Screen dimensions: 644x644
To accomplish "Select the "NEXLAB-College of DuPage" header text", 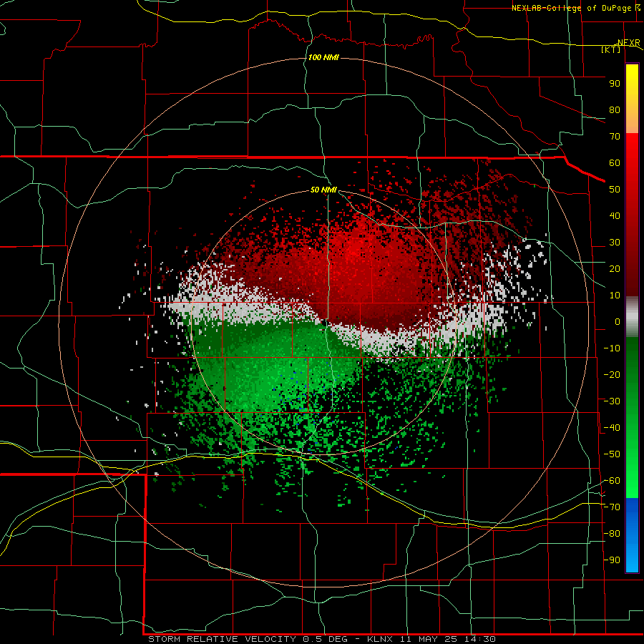I will tap(572, 8).
